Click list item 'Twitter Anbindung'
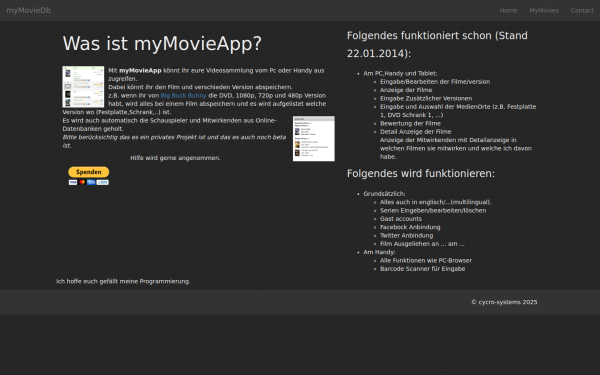 [x=406, y=235]
